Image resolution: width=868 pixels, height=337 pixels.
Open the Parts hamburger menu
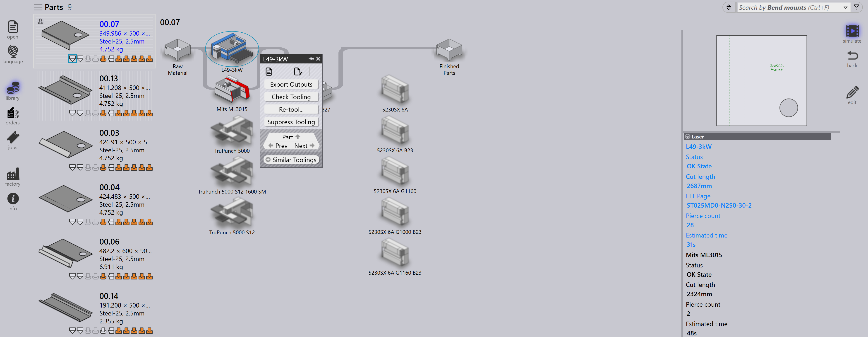(x=38, y=7)
